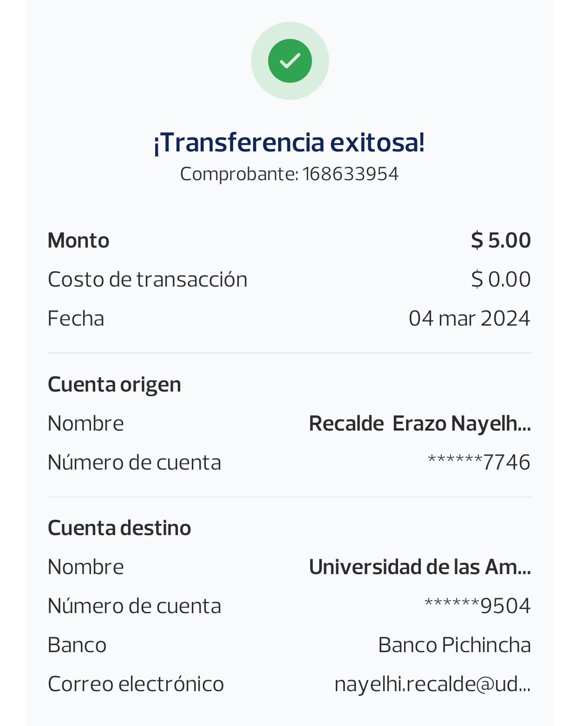Screen dimensions: 588x726
Task: Select origin account number ending 7746
Action: (479, 463)
